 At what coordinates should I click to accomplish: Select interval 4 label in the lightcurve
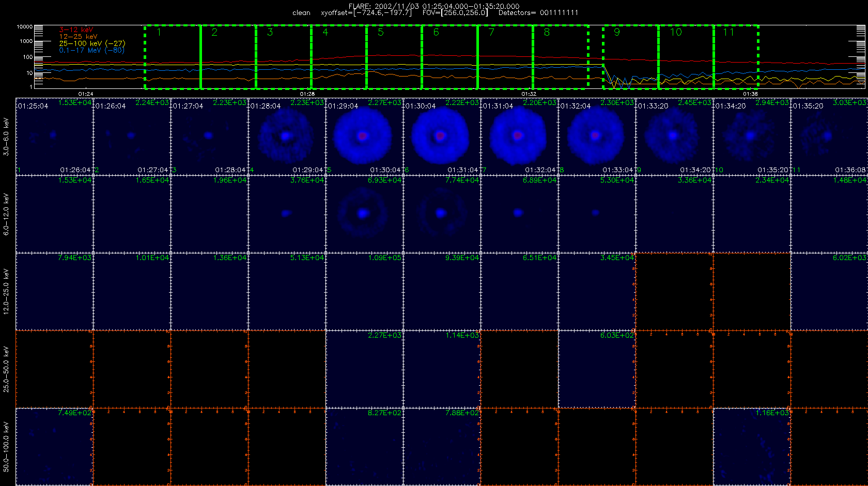point(325,32)
